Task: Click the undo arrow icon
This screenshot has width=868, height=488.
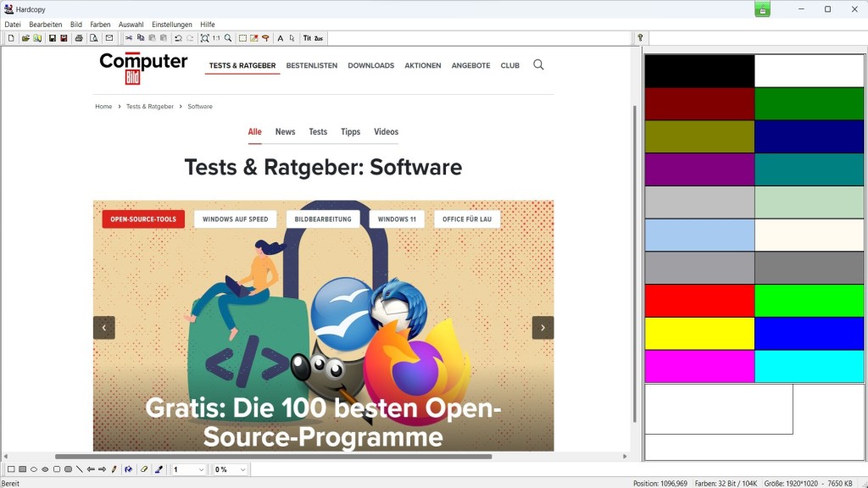Action: [178, 38]
